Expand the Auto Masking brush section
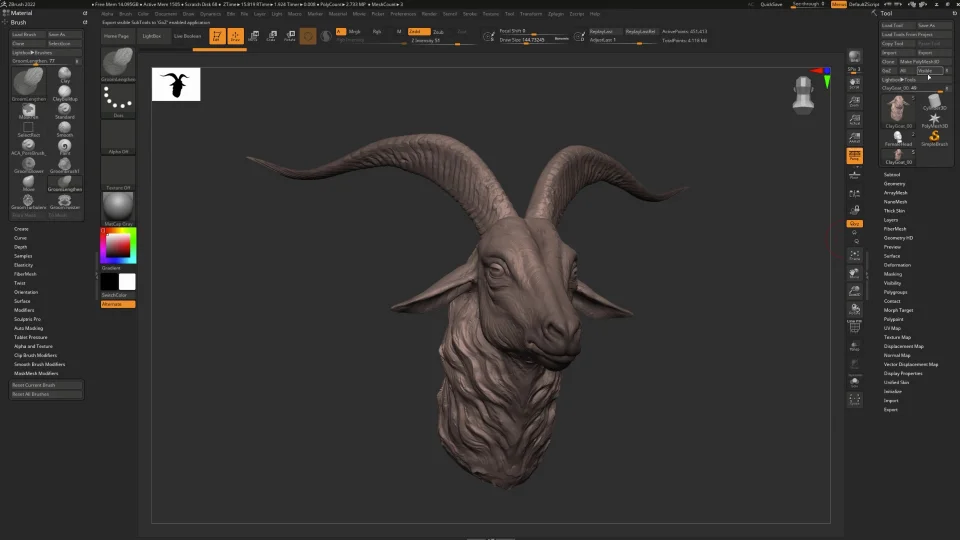The width and height of the screenshot is (960, 540). pos(28,328)
